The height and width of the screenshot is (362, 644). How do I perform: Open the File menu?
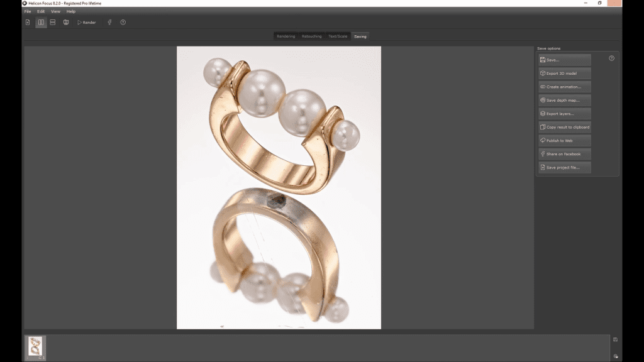(28, 11)
